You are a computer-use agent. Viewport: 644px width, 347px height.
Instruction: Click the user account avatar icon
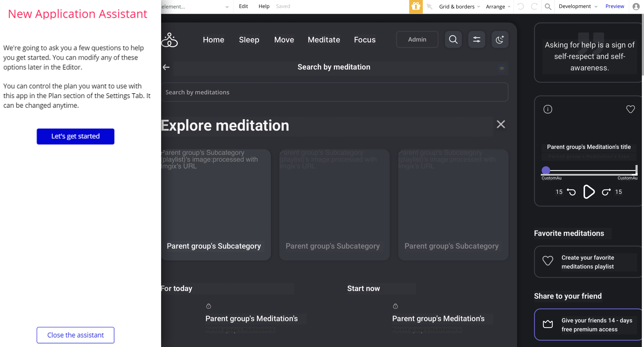(636, 6)
